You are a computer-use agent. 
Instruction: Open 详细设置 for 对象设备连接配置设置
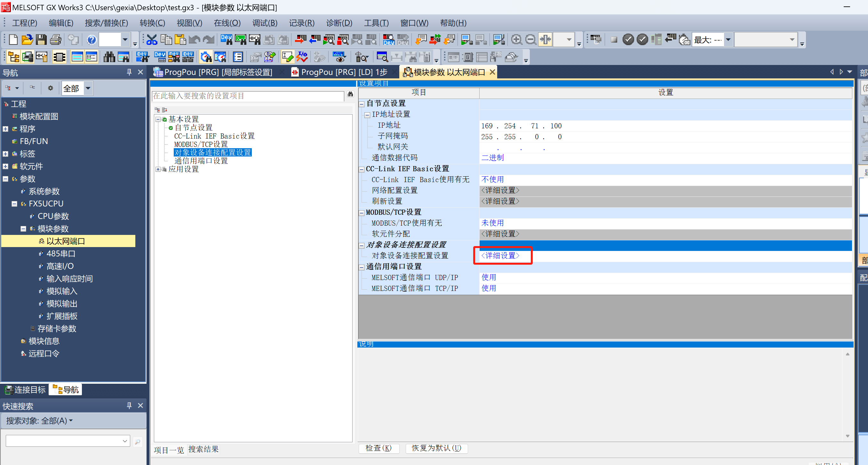point(500,256)
